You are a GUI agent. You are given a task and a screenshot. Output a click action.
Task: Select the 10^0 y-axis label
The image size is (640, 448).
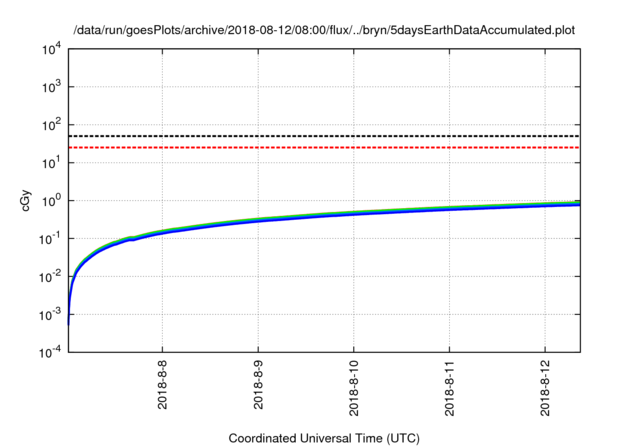pos(52,201)
